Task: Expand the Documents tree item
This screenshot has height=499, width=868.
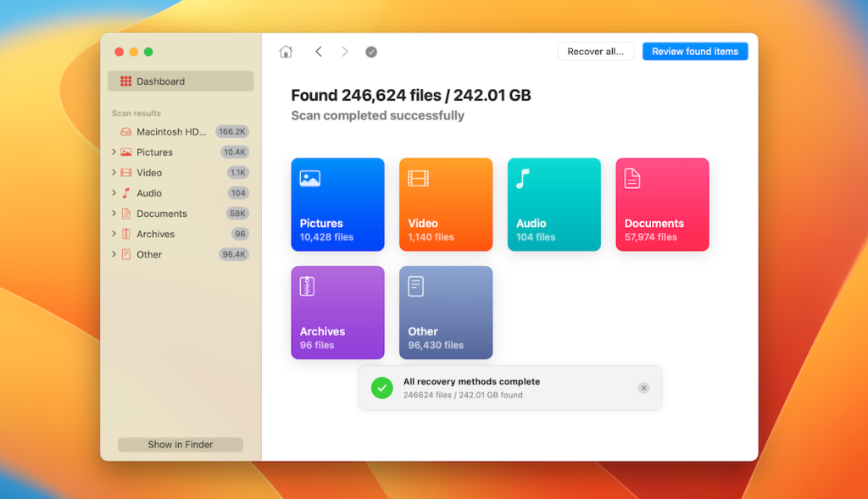Action: tap(114, 213)
